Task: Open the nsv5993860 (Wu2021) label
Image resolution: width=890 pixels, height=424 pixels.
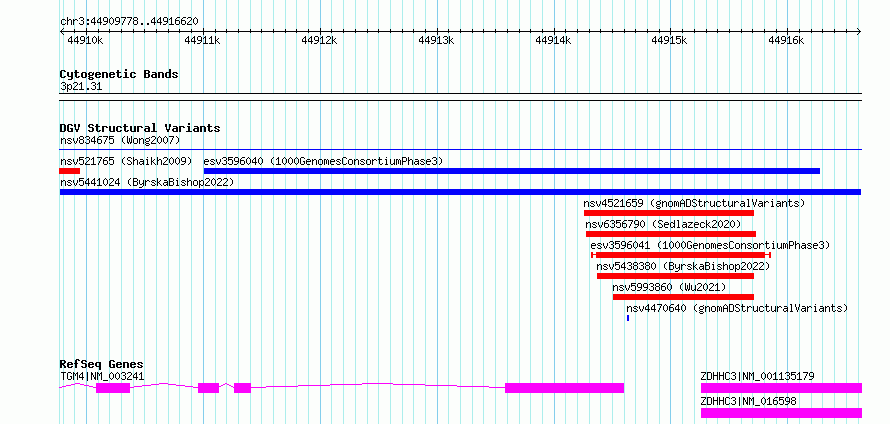Action: 669,287
